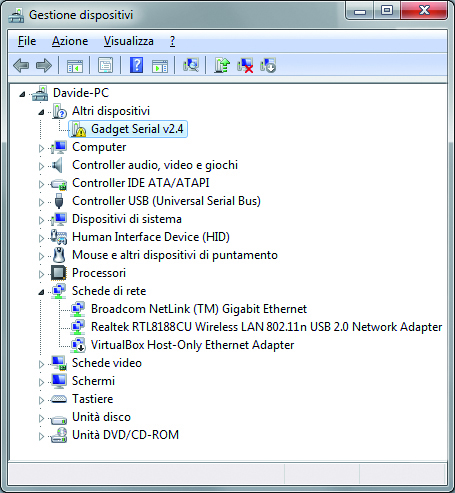Select Realtek RTL8188CU Wireless LAN adapter
Image resolution: width=455 pixels, height=493 pixels.
click(x=266, y=327)
